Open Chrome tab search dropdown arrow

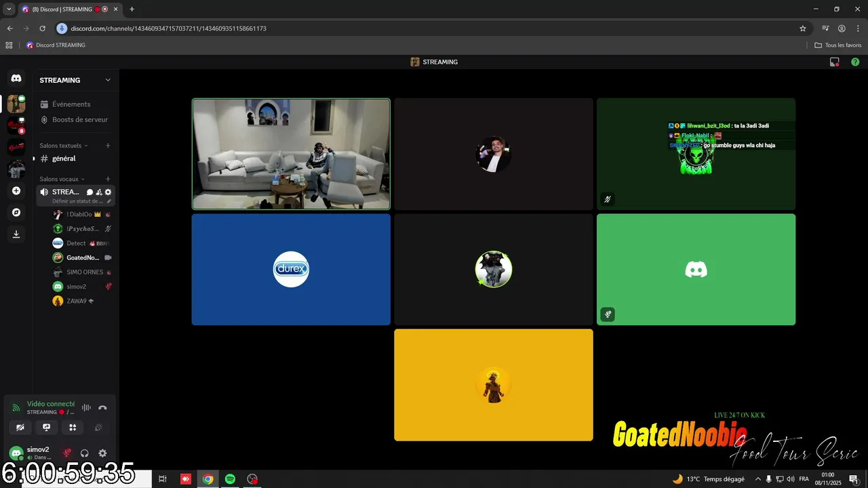[9, 9]
